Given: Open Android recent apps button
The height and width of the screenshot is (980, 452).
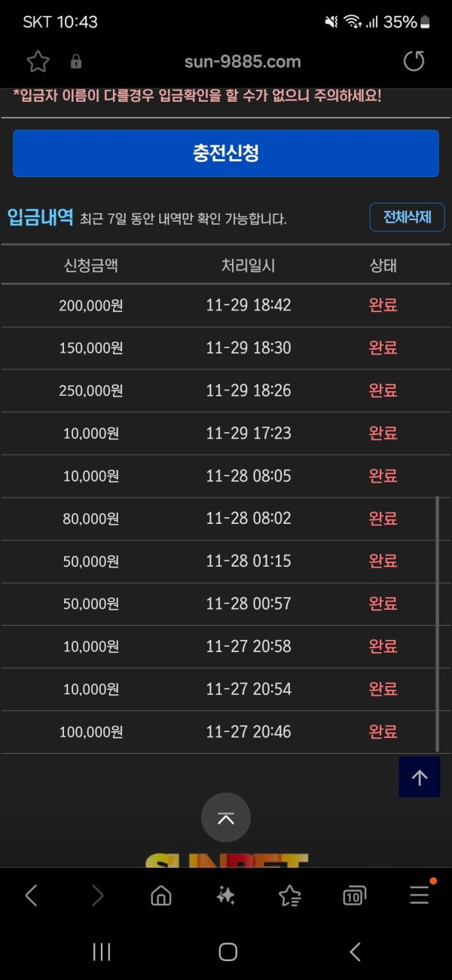Looking at the screenshot, I should coord(102,952).
